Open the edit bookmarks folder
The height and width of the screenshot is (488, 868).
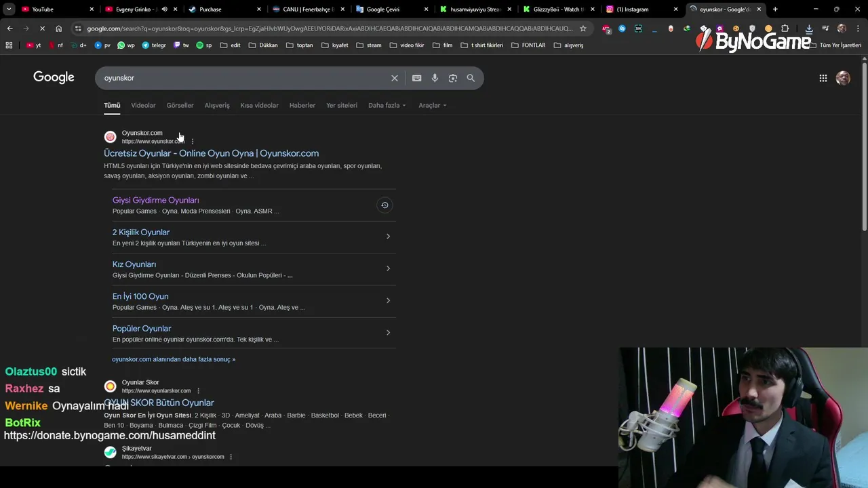tap(230, 45)
